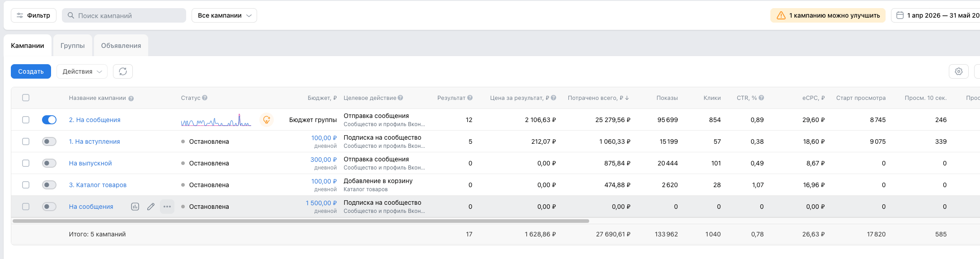Enable the На выпускной campaign switch

tap(49, 163)
